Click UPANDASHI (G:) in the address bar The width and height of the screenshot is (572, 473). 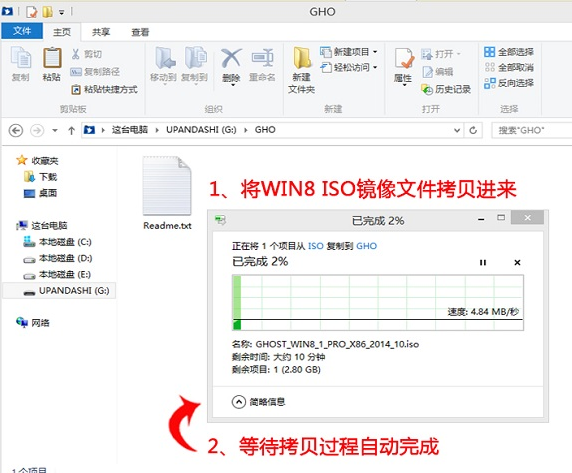pos(201,130)
